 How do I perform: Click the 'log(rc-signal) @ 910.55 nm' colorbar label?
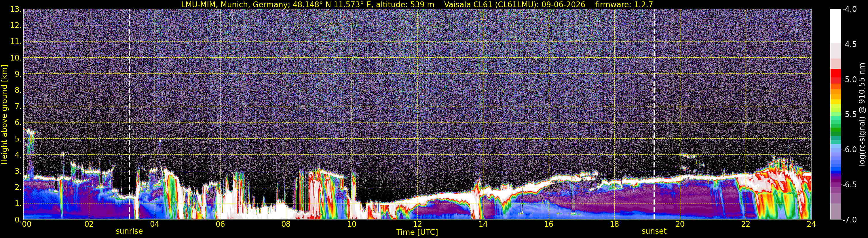[x=862, y=114]
